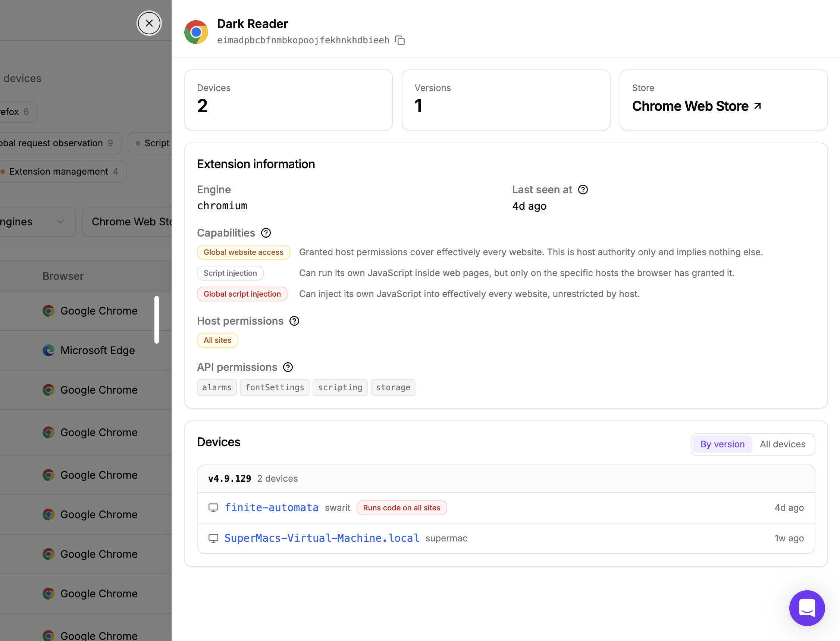The width and height of the screenshot is (840, 641).
Task: Collapse the v4.9.129 version group
Action: (x=506, y=478)
